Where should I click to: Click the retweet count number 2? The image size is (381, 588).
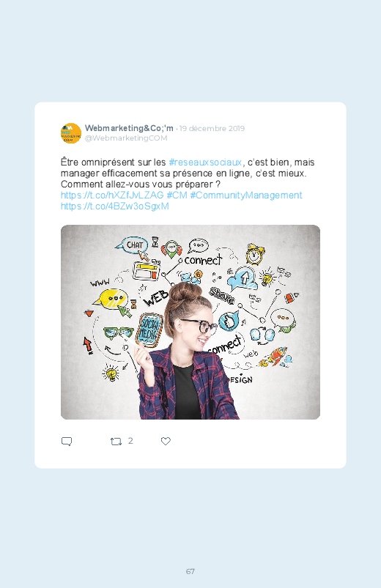tap(130, 441)
